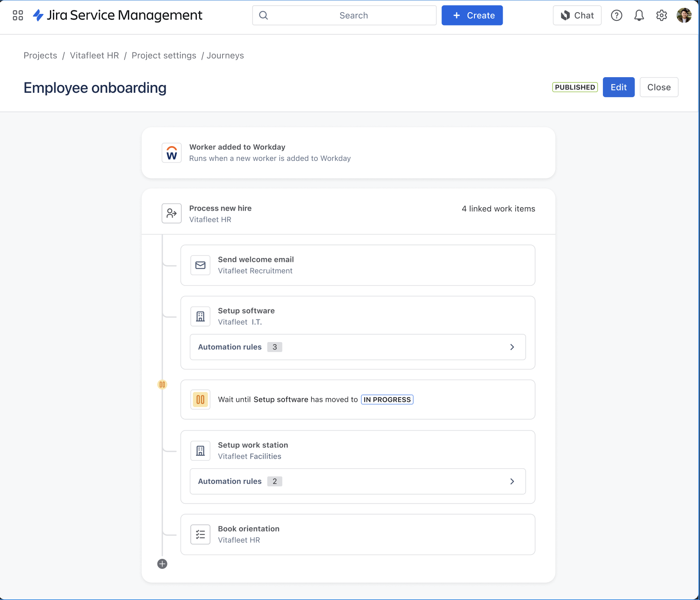Open the app switcher grid icon
Screen dimensions: 700x600
(x=17, y=15)
